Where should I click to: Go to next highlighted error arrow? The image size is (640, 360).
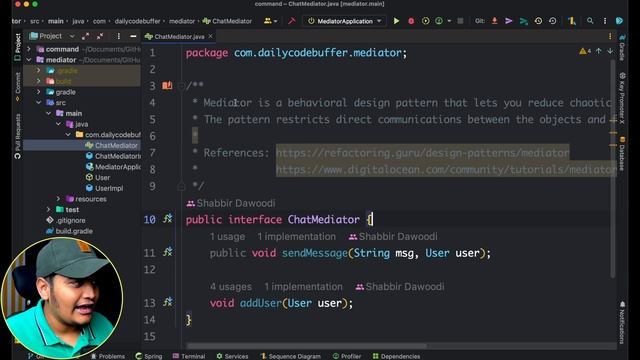coord(610,51)
